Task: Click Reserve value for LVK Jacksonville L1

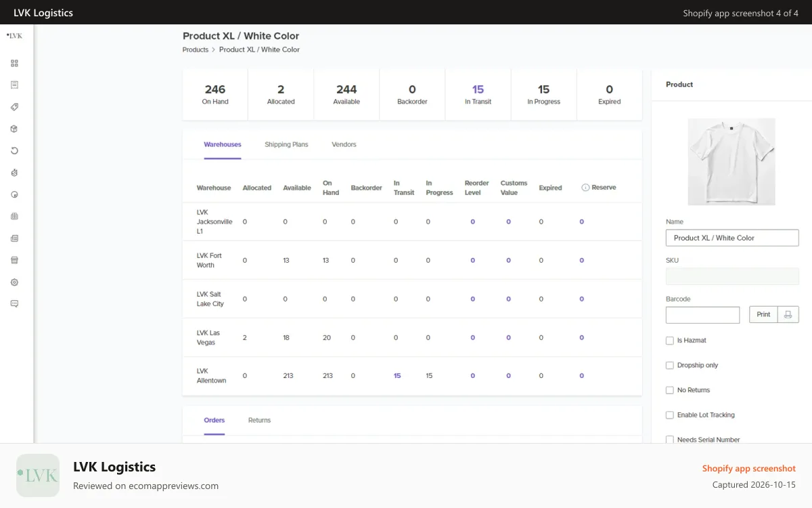Action: (x=581, y=221)
